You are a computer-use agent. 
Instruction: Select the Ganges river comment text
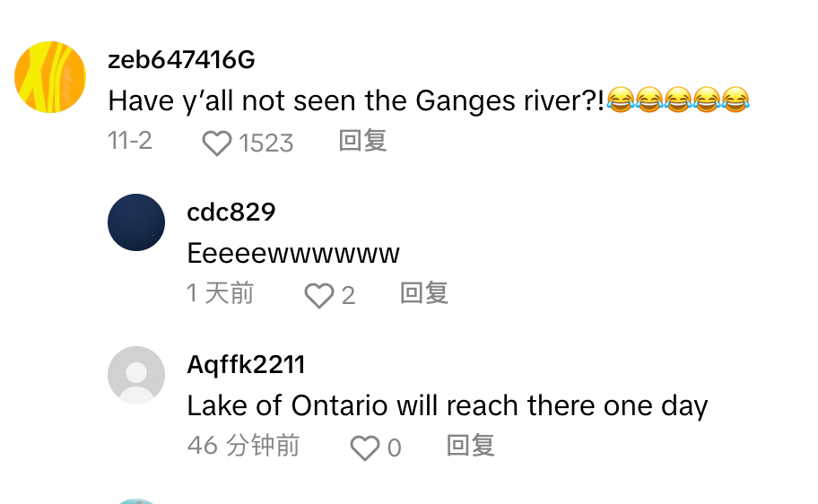click(429, 100)
